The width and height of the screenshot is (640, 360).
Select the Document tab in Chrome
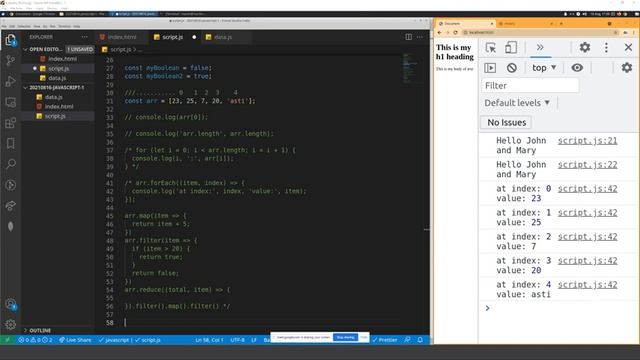464,24
